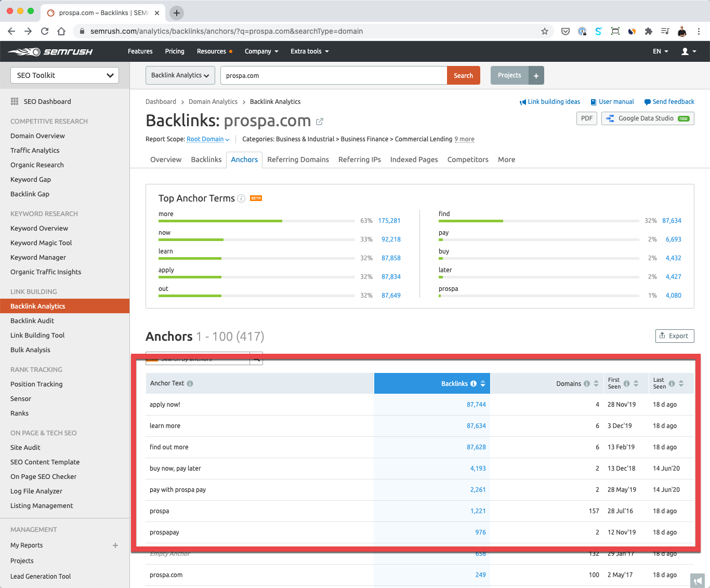Screen dimensions: 710x588
Task: Open the 175,281 count for term more
Action: [x=389, y=221]
